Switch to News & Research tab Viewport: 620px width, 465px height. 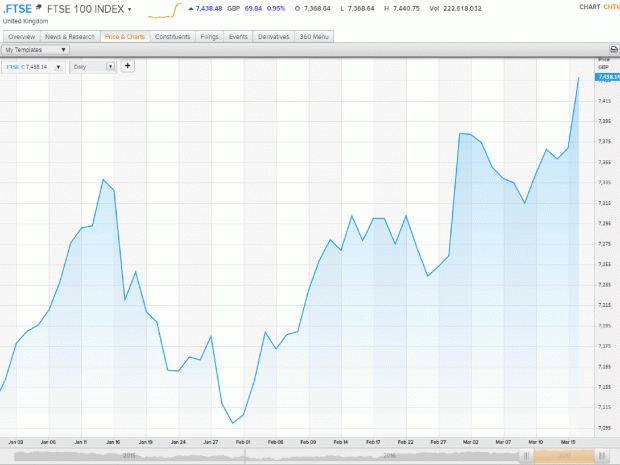pyautogui.click(x=70, y=36)
